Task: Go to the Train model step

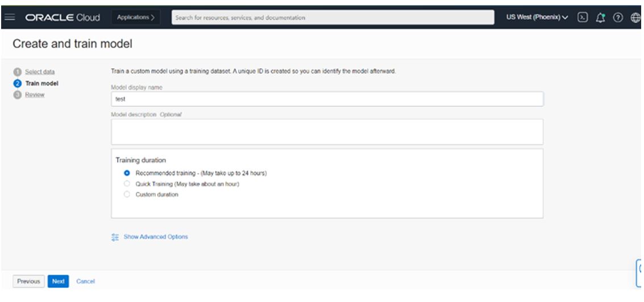Action: click(42, 84)
